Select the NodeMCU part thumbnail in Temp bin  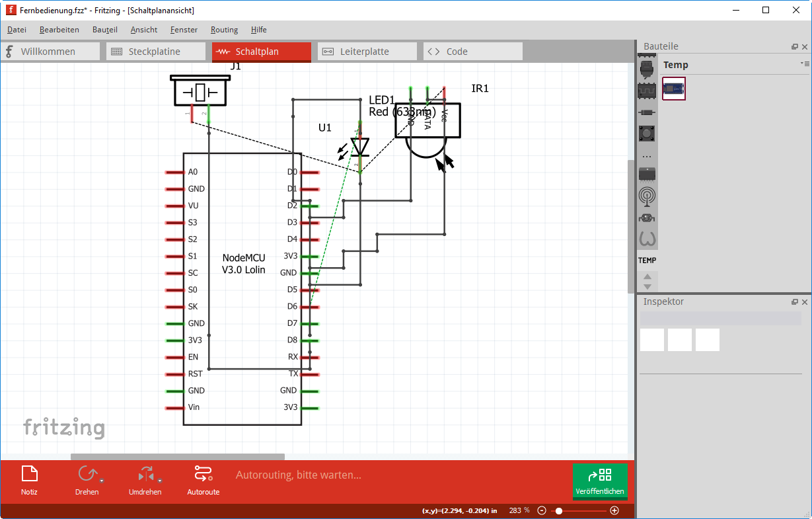click(x=674, y=89)
